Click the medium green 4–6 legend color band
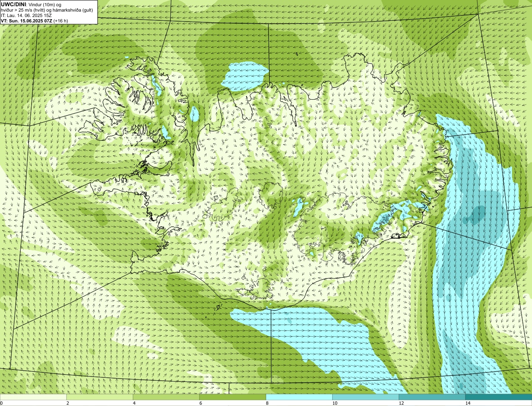532x406 pixels. click(166, 397)
